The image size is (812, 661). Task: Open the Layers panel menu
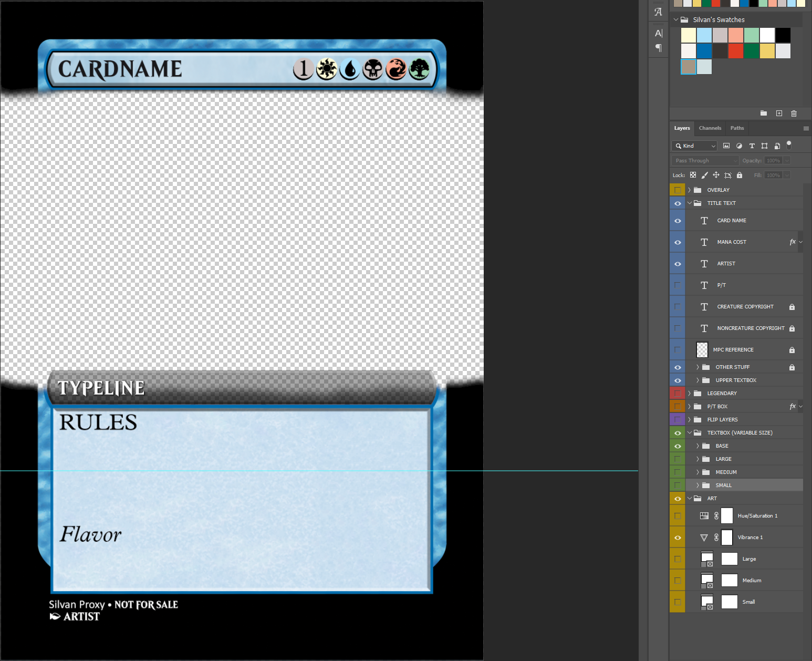pyautogui.click(x=806, y=128)
